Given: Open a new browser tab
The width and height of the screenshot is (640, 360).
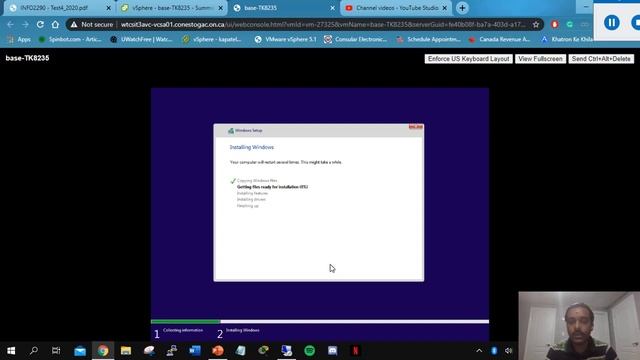Looking at the screenshot, I should point(462,8).
